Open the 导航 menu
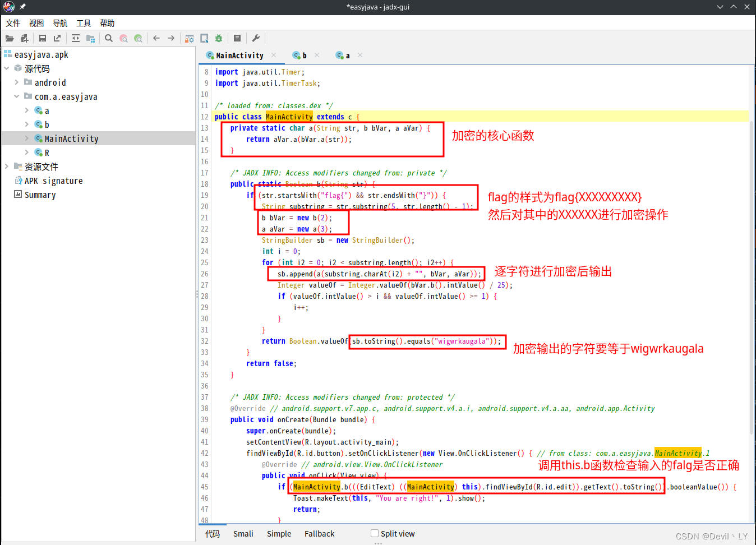The image size is (756, 545). 60,23
